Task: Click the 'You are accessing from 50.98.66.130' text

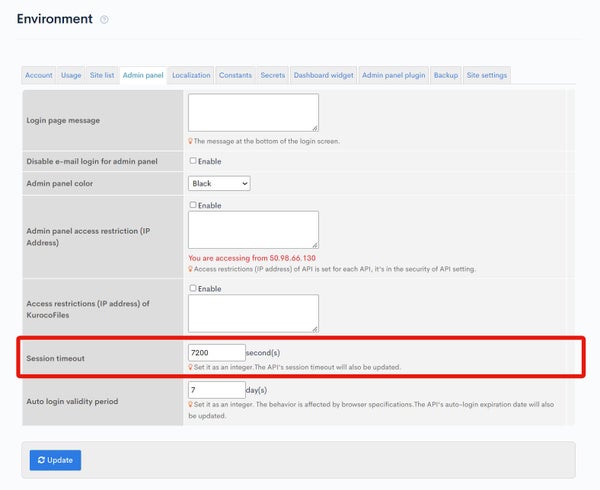Action: [252, 258]
